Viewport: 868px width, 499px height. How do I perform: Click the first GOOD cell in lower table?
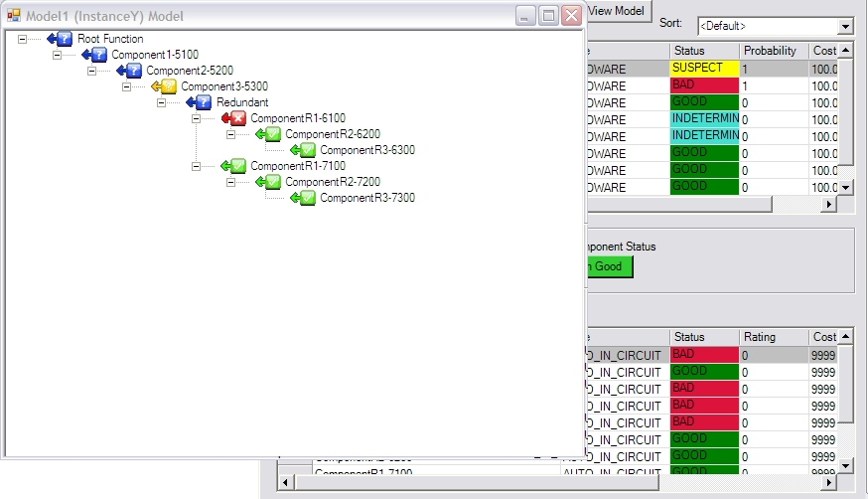(704, 372)
